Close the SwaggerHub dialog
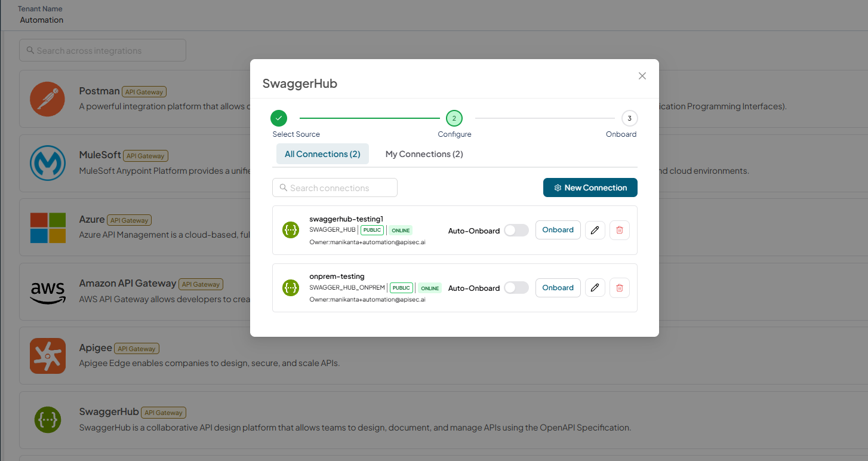 click(642, 76)
